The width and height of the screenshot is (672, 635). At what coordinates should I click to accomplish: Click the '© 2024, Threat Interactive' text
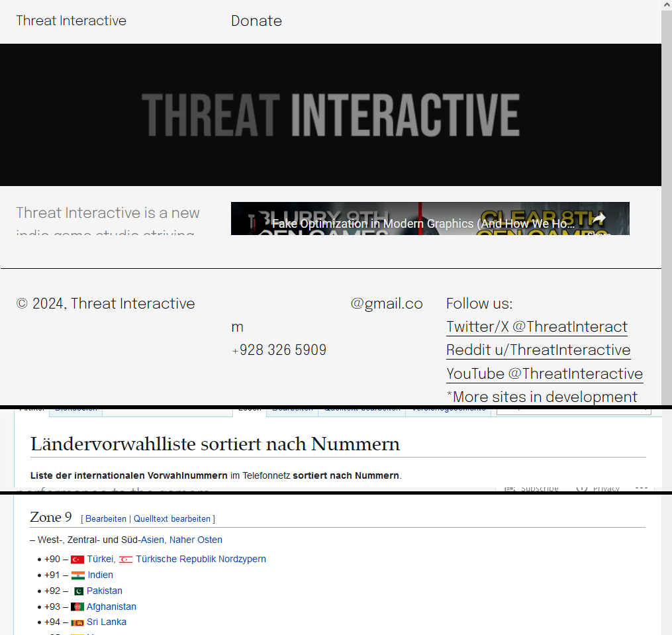tap(105, 303)
